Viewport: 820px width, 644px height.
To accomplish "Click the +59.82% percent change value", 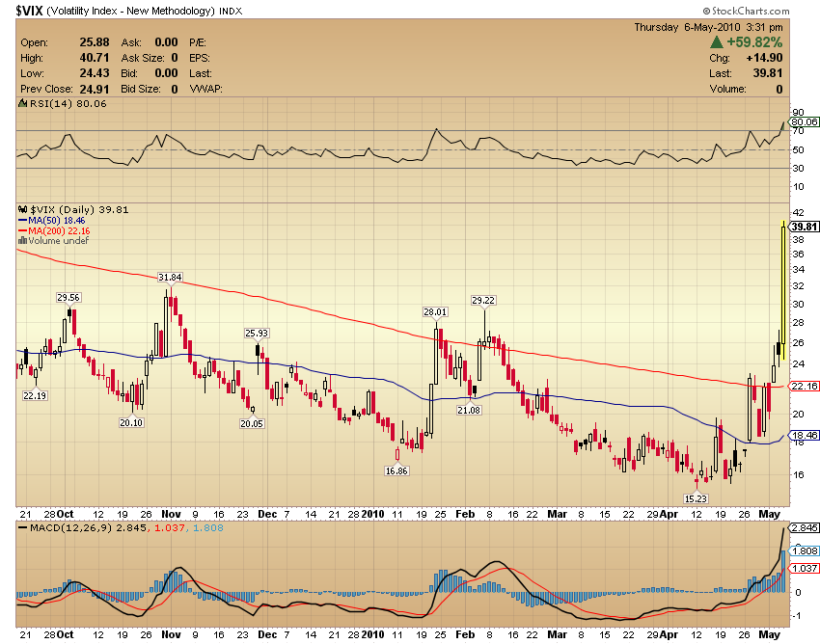I will [754, 42].
